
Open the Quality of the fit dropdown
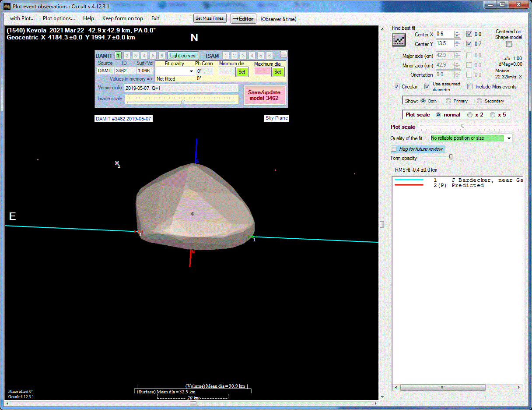coord(508,138)
